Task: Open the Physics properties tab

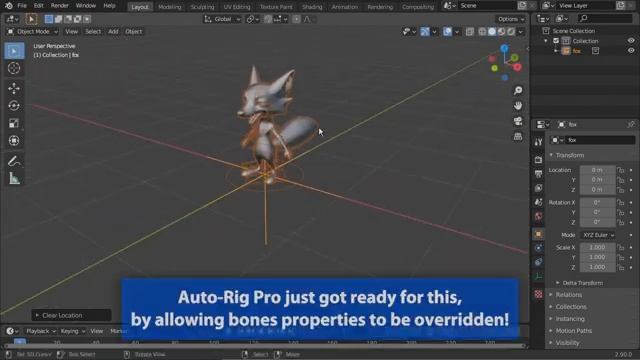Action: 538,248
